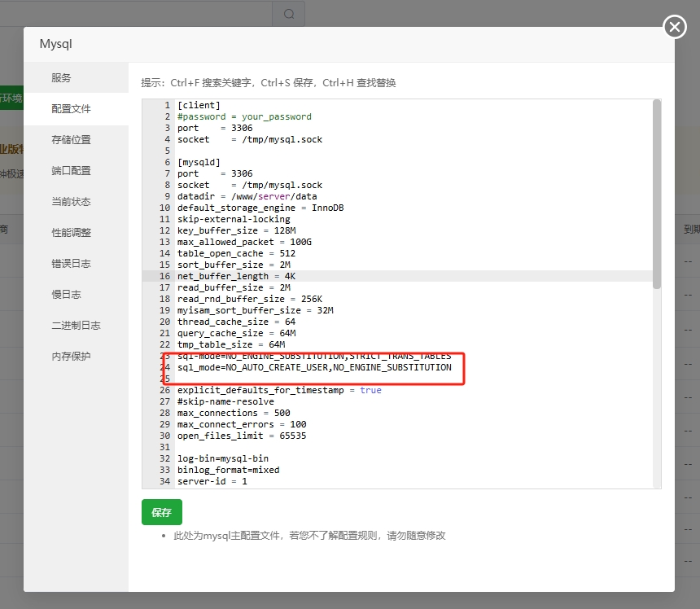Viewport: 700px width, 609px height.
Task: Click server-id = 1 line
Action: click(212, 481)
